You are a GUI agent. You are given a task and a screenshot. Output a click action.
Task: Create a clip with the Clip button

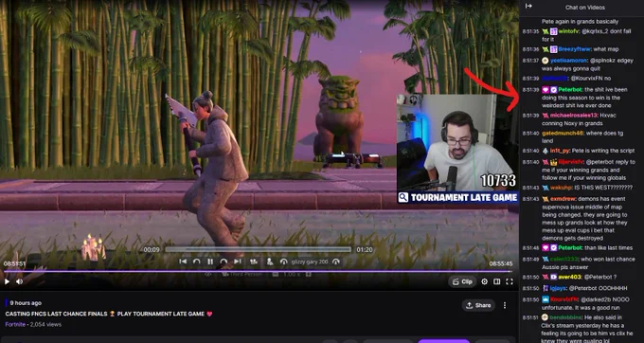[462, 281]
